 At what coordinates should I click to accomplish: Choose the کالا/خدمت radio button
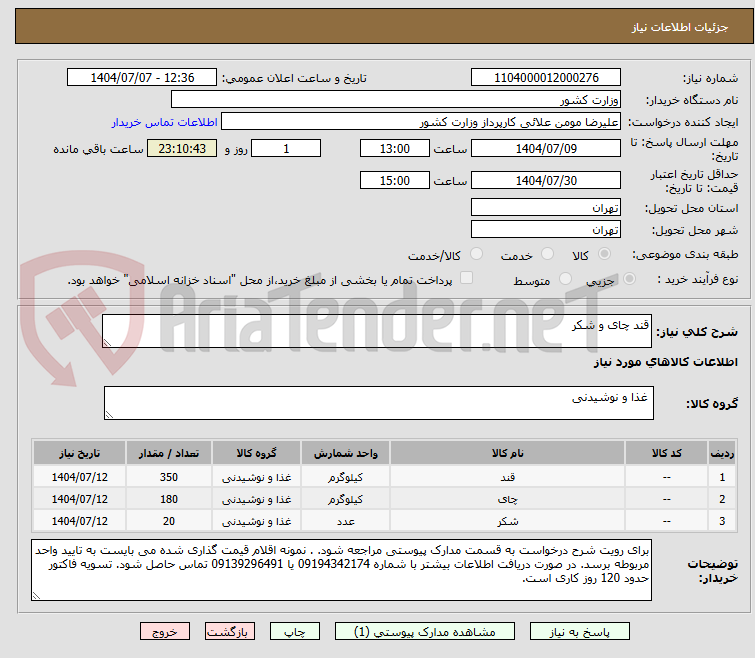point(476,255)
